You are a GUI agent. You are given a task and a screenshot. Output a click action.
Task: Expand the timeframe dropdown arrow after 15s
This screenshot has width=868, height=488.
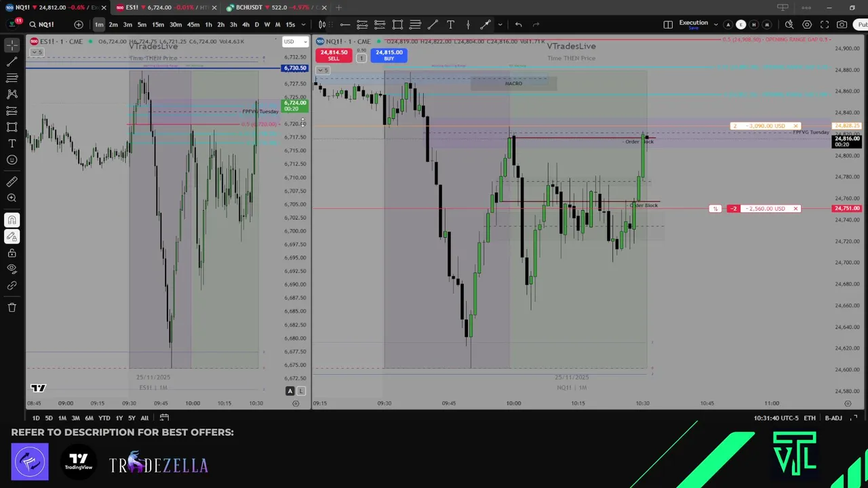click(x=302, y=24)
